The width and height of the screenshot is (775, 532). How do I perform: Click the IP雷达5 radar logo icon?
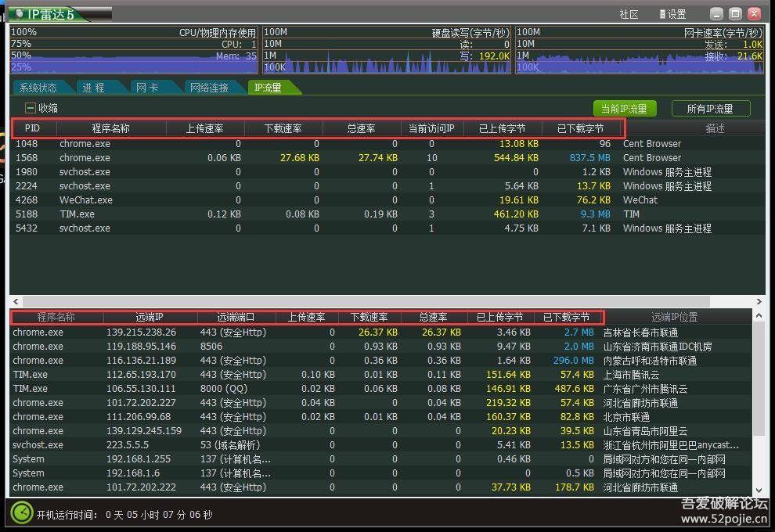(x=20, y=13)
